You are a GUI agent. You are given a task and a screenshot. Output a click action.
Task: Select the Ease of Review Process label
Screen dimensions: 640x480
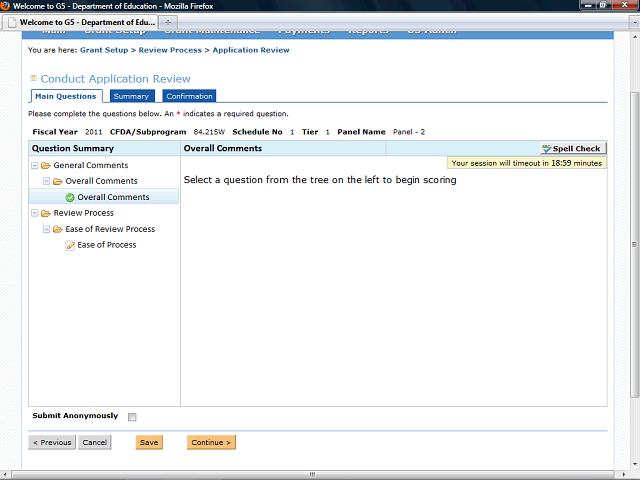(110, 229)
